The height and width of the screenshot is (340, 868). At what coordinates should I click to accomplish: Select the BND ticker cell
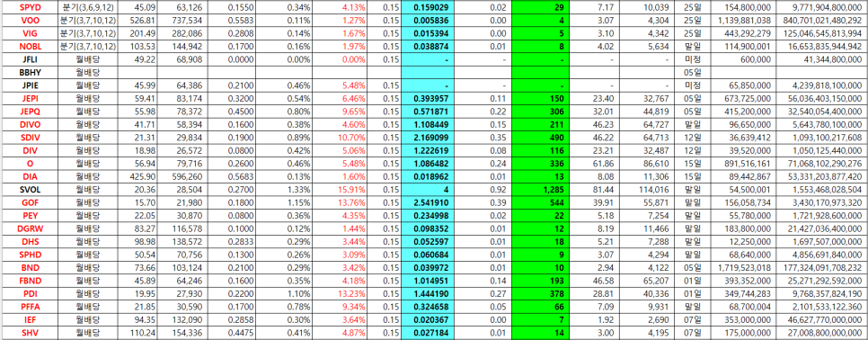(x=30, y=267)
